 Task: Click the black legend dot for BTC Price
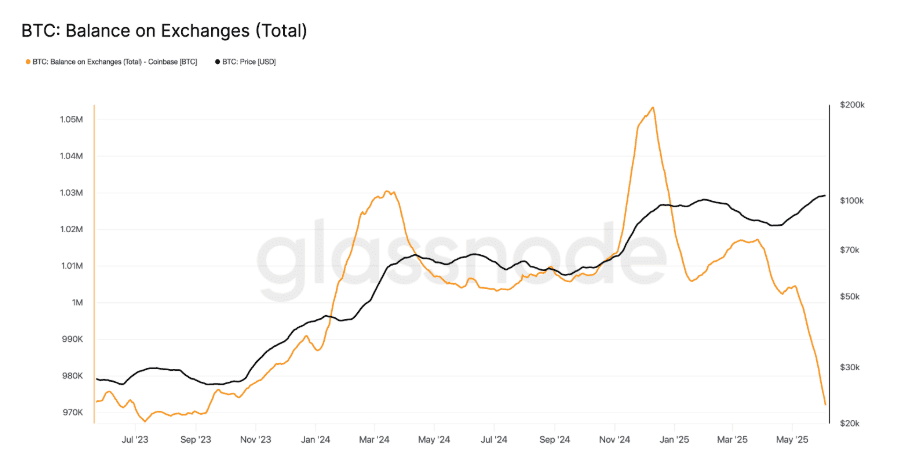[219, 62]
